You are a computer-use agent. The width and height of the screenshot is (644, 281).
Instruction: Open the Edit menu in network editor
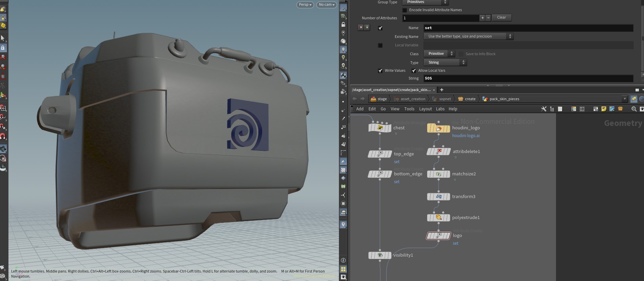click(372, 109)
